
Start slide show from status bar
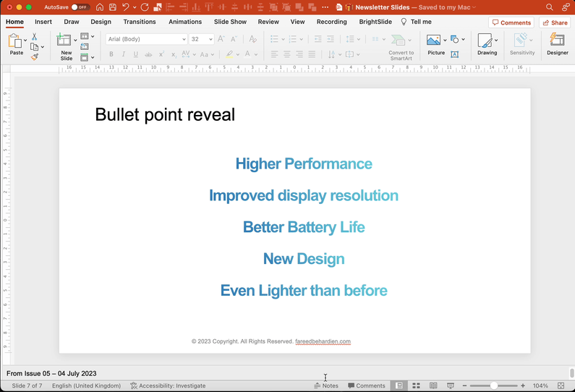[x=451, y=385]
